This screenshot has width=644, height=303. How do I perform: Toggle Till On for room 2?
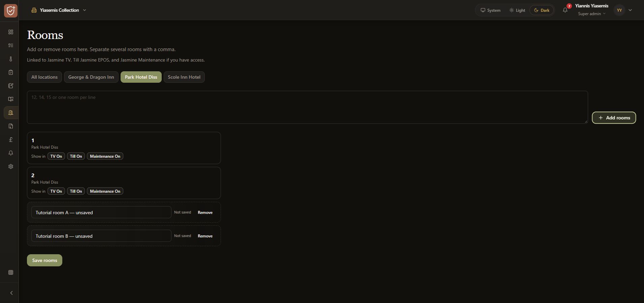(76, 191)
